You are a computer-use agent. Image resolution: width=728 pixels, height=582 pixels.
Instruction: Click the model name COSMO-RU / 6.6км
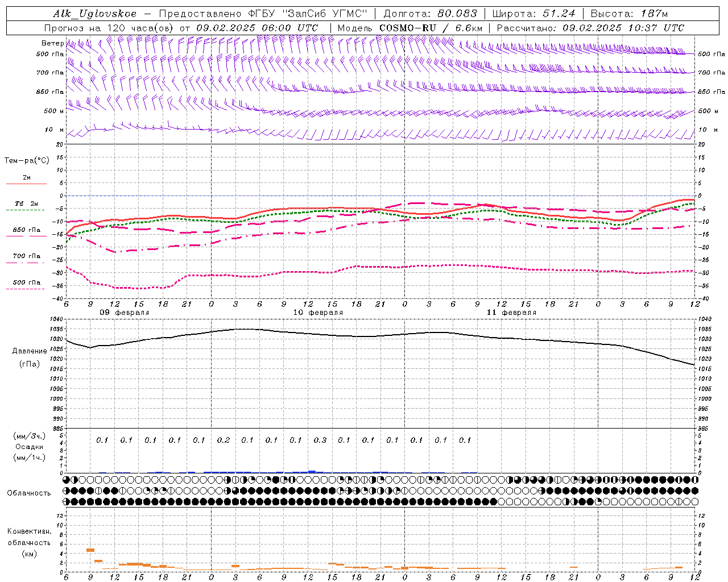click(431, 28)
